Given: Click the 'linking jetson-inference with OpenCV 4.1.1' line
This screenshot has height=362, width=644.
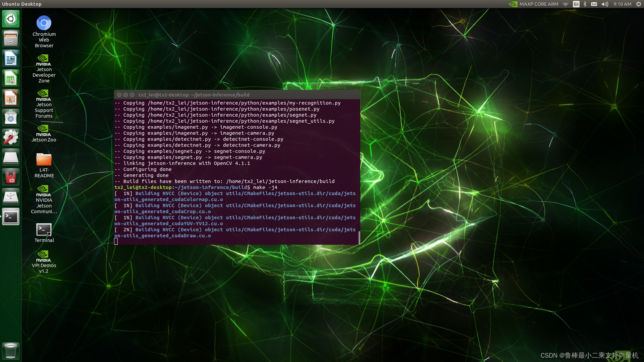Looking at the screenshot, I should coord(182,163).
